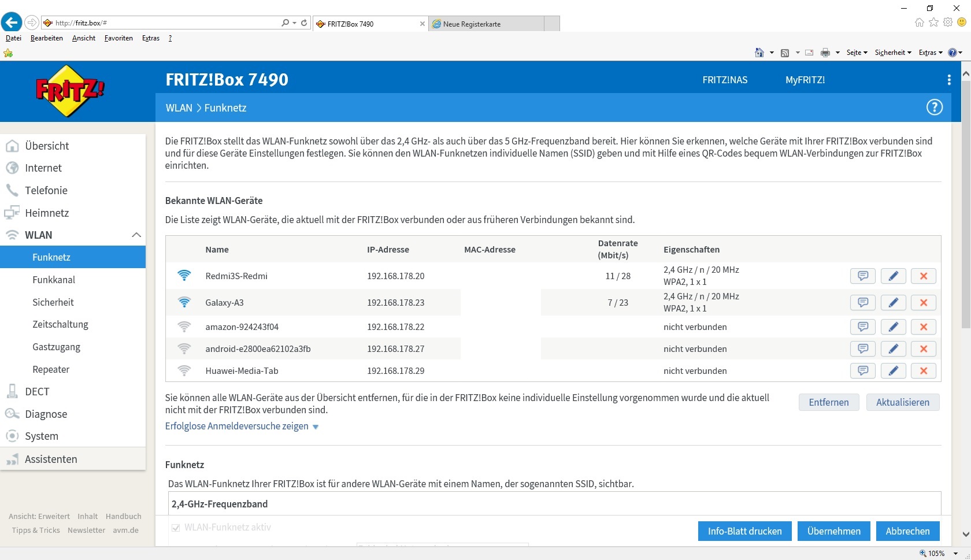
Task: Open the FRITZ!NAS link
Action: [x=725, y=80]
